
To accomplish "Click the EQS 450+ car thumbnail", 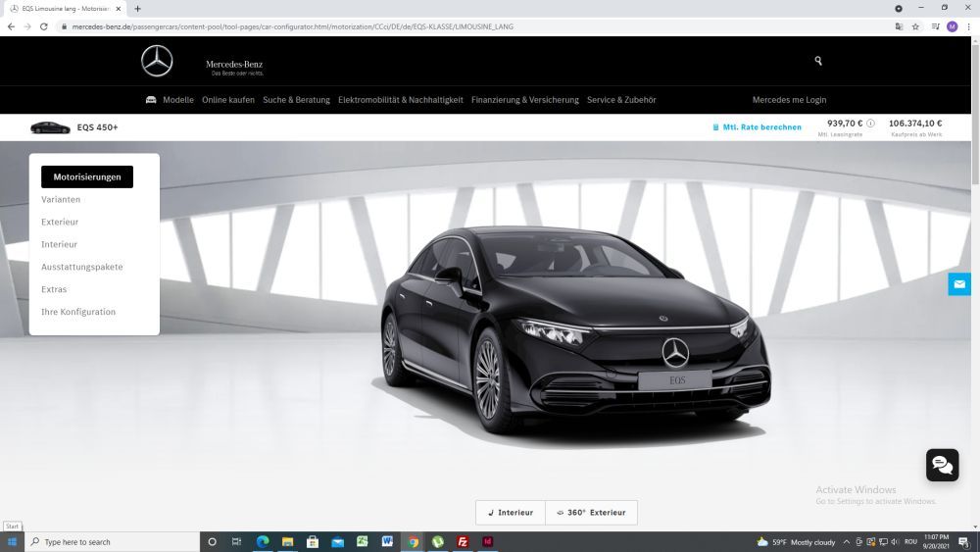I will coord(50,127).
